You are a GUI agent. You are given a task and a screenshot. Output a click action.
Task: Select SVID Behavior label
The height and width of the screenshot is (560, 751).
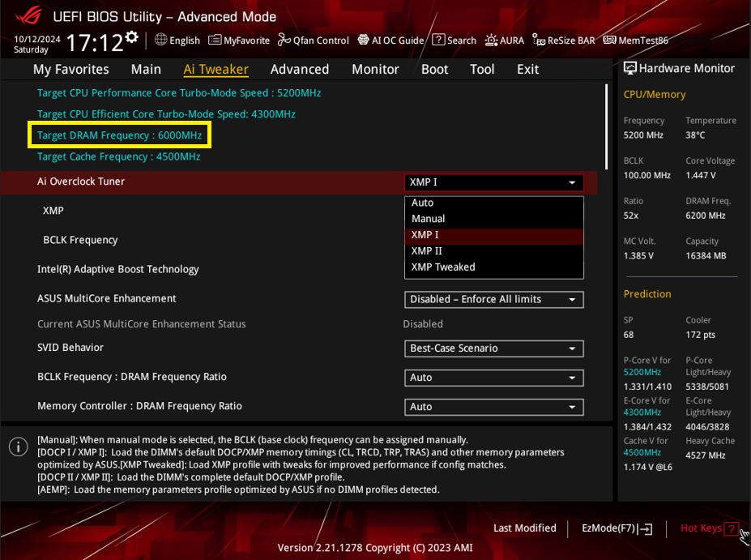[x=70, y=348]
